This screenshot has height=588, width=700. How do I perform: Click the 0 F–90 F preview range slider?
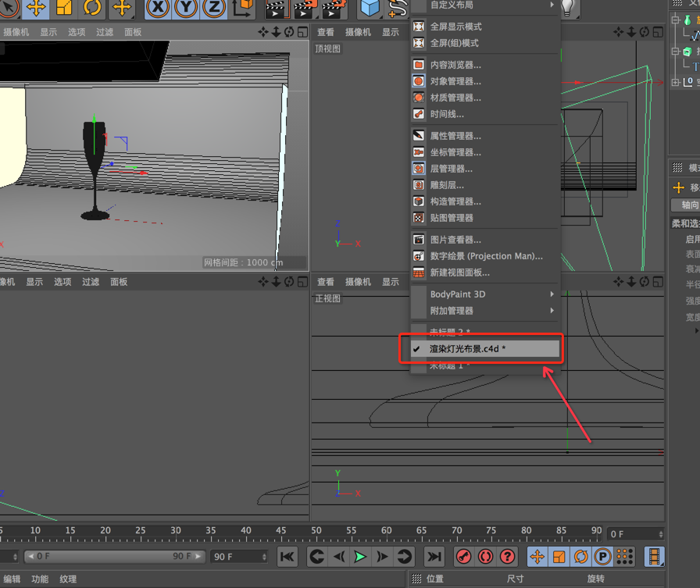[x=114, y=556]
